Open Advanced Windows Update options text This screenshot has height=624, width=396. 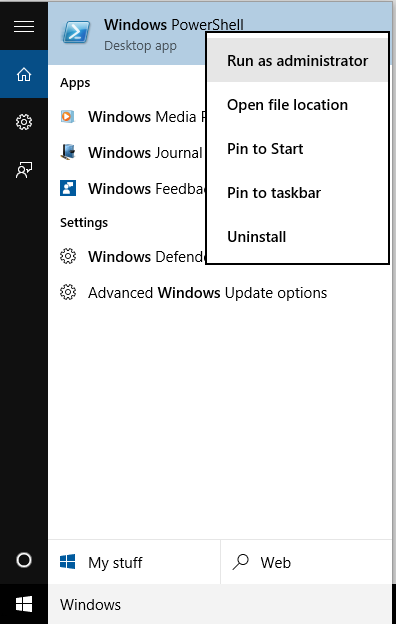[207, 293]
